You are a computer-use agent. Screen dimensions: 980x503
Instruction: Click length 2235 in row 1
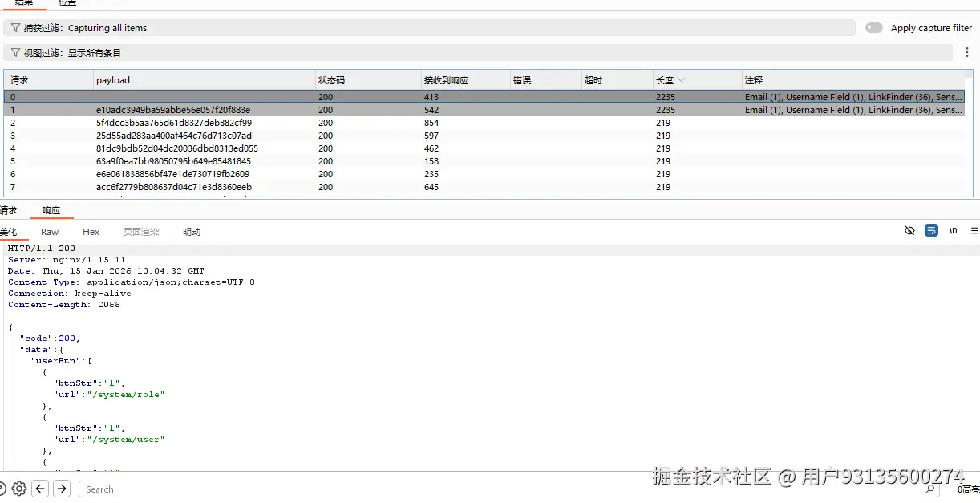666,110
